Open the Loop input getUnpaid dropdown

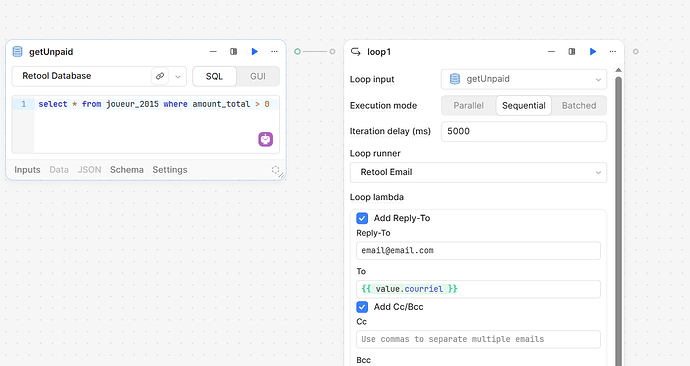click(x=524, y=79)
